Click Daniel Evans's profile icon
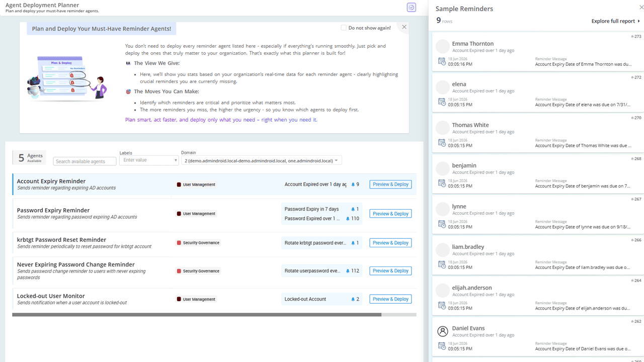Screen dimensions: 644x362 (x=442, y=331)
